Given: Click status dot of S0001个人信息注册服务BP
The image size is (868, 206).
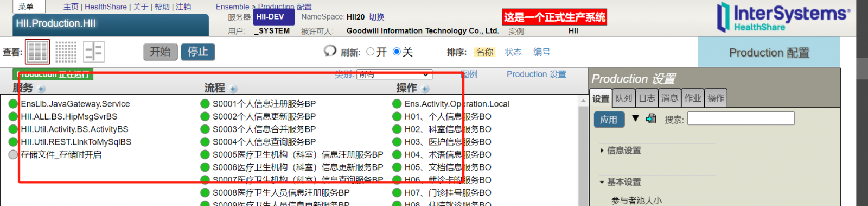Looking at the screenshot, I should click(205, 103).
